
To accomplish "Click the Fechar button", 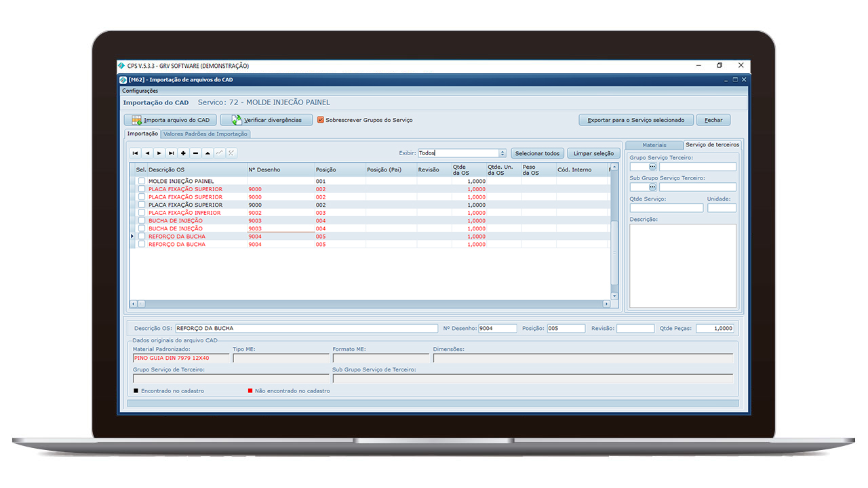I will [713, 120].
